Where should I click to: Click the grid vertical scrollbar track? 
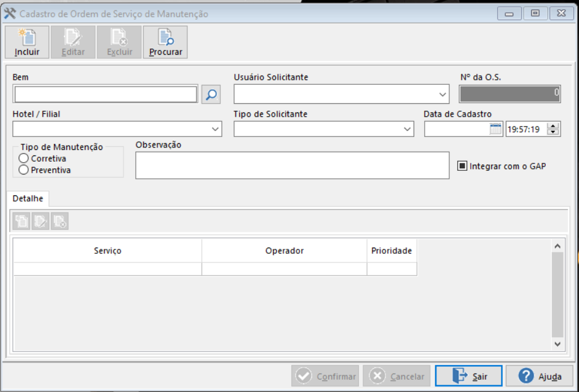pos(557,295)
